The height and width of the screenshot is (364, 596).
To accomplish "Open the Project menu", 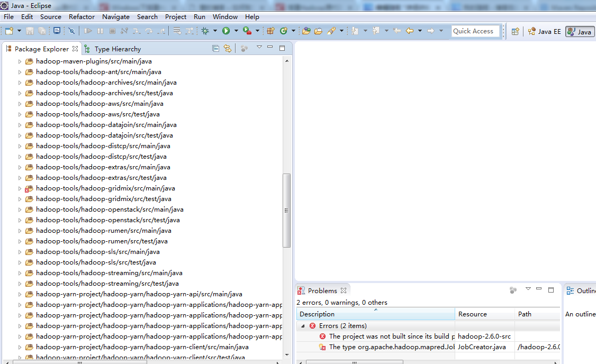I will pyautogui.click(x=176, y=17).
